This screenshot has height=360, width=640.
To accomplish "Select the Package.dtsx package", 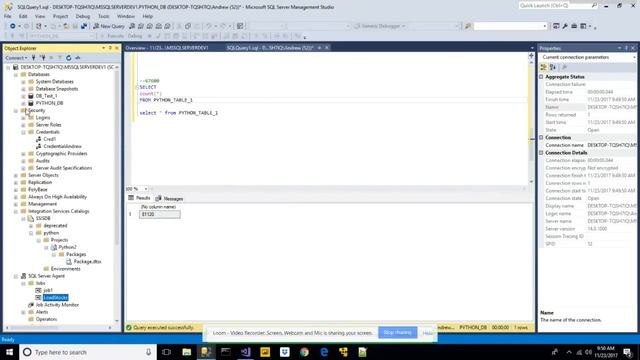I will [x=87, y=262].
